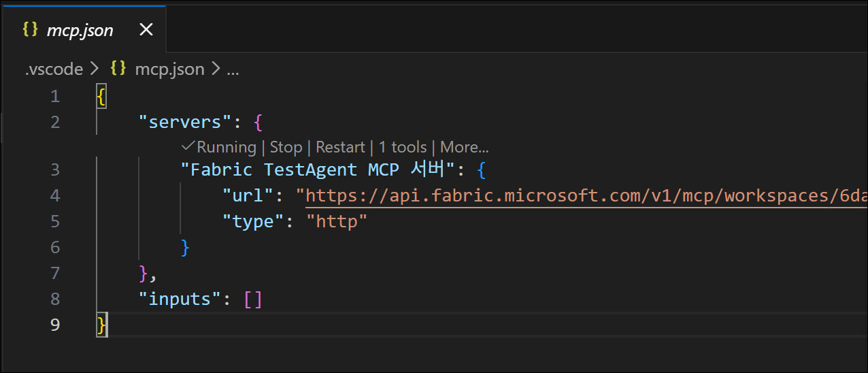Click the closing brace on line 6
This screenshot has height=373, width=868.
click(185, 247)
